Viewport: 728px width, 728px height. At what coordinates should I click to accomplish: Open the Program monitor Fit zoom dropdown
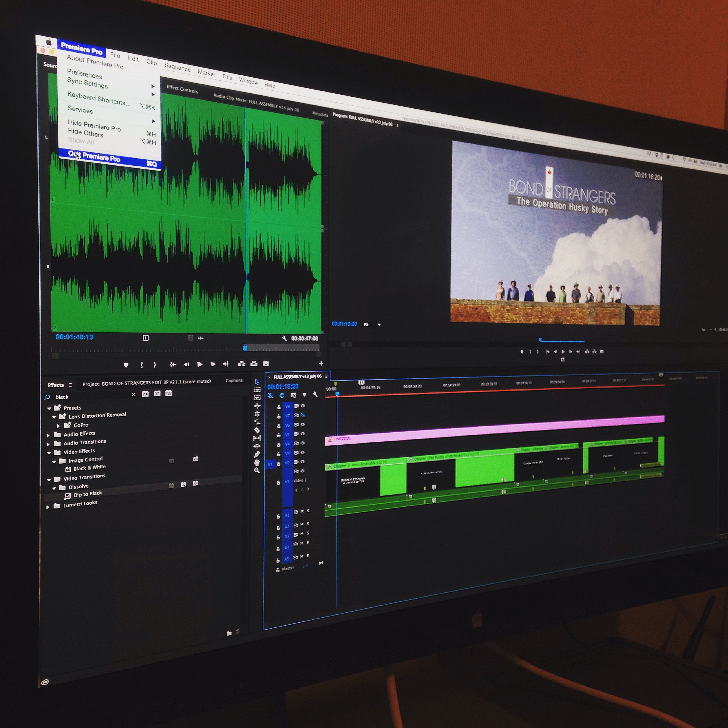point(372,325)
